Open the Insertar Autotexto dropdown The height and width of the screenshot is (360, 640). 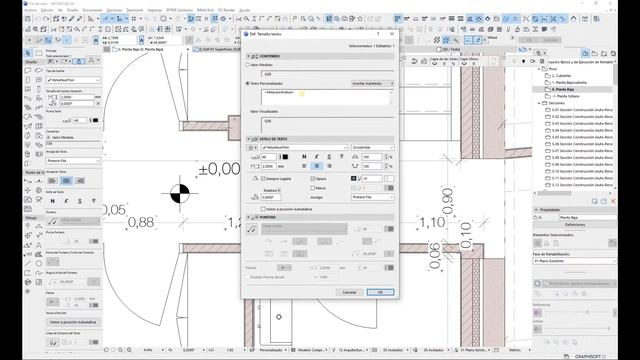(372, 83)
